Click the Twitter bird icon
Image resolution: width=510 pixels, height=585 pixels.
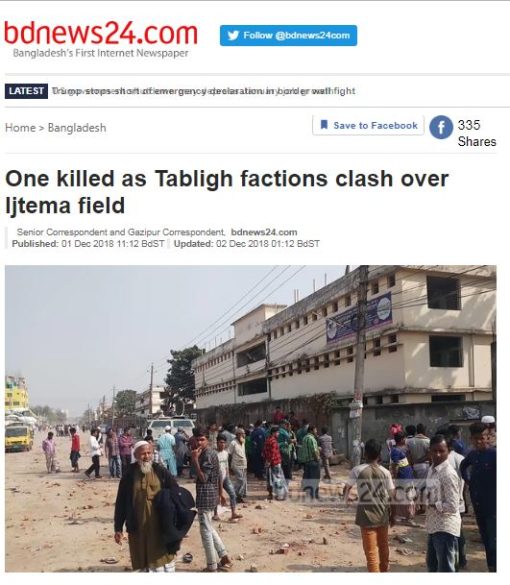[x=233, y=35]
